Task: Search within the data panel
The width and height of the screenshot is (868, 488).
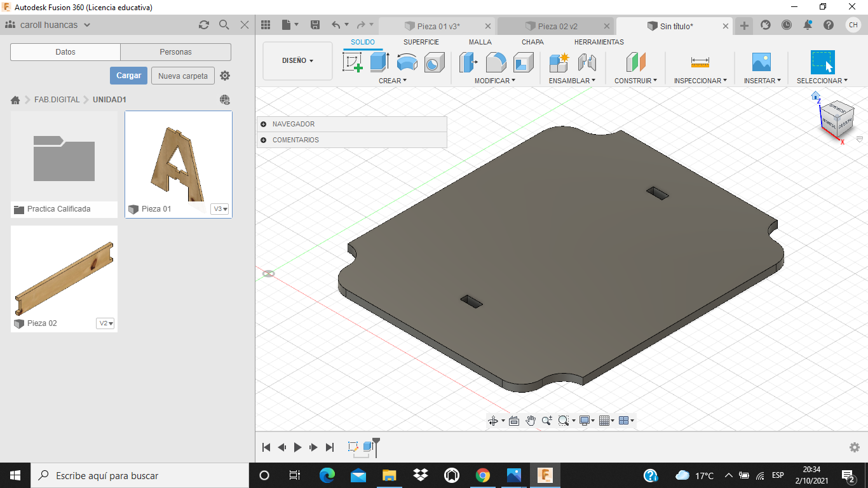Action: click(224, 25)
